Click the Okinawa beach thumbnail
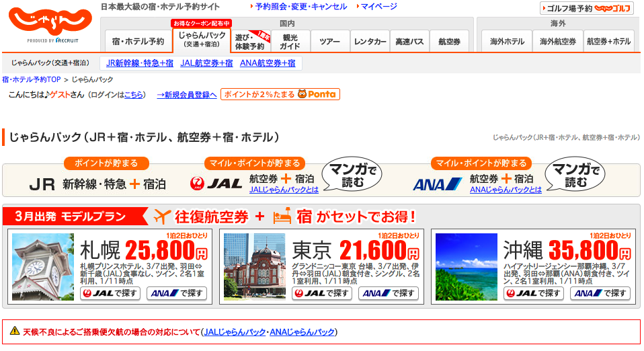This screenshot has height=351, width=644. pos(467,267)
